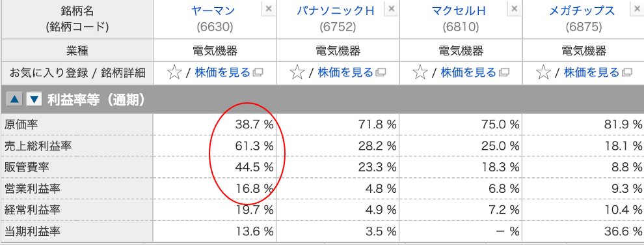Open マクセルH stock name link
Image resolution: width=644 pixels, height=245 pixels.
coord(459,10)
